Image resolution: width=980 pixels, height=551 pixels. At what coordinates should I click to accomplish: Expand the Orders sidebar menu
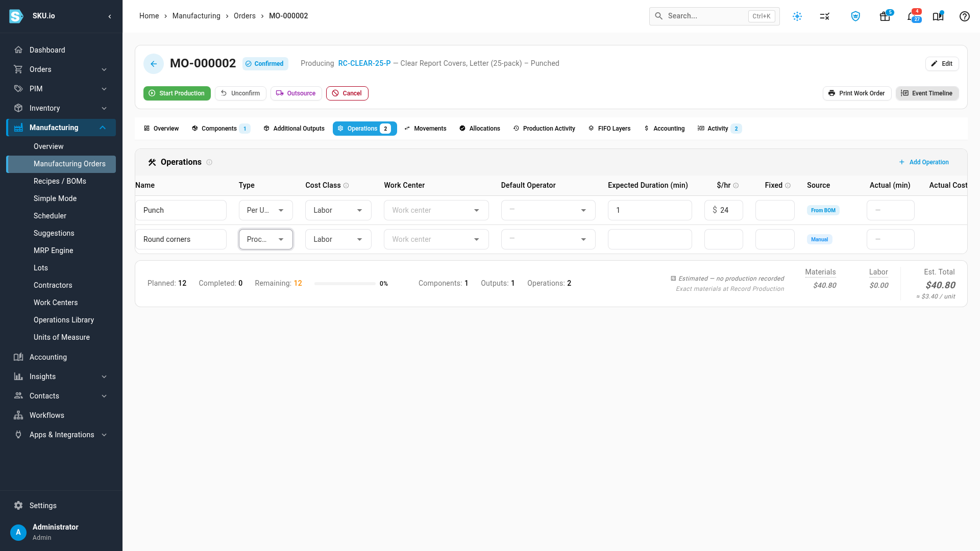61,69
